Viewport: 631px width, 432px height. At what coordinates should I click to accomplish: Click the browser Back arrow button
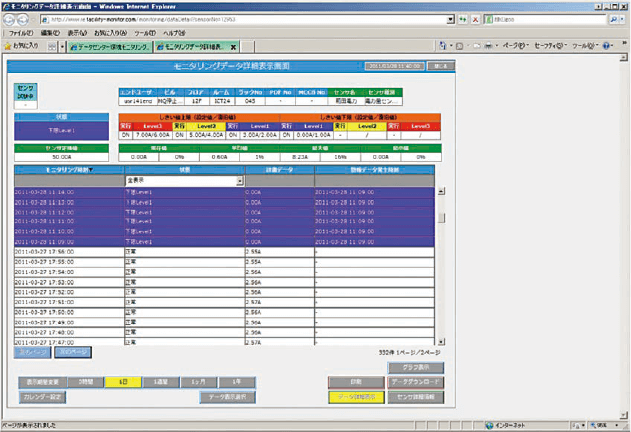11,18
